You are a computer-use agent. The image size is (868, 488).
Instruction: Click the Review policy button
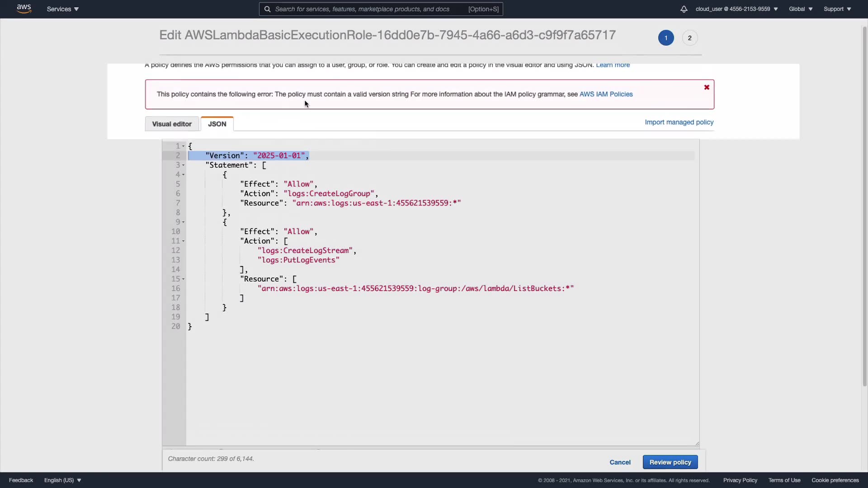point(670,462)
